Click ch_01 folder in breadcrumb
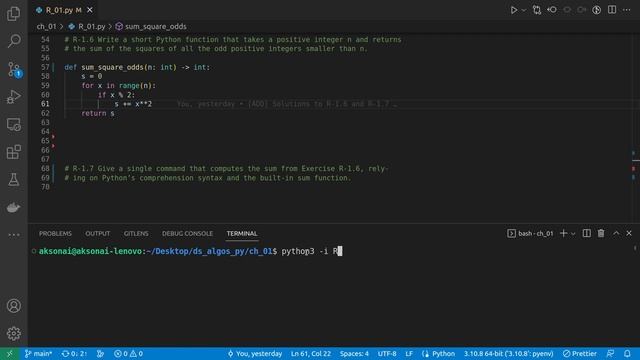640x360 pixels. (46, 27)
